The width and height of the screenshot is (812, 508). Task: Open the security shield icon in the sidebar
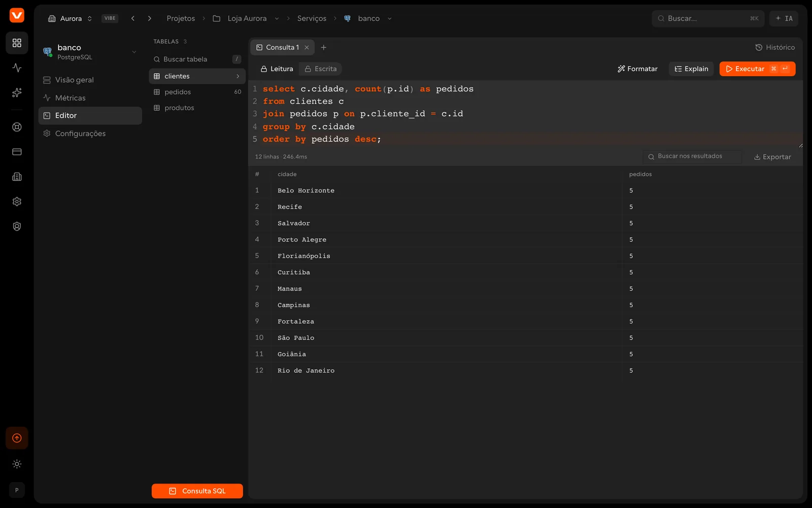click(x=17, y=227)
